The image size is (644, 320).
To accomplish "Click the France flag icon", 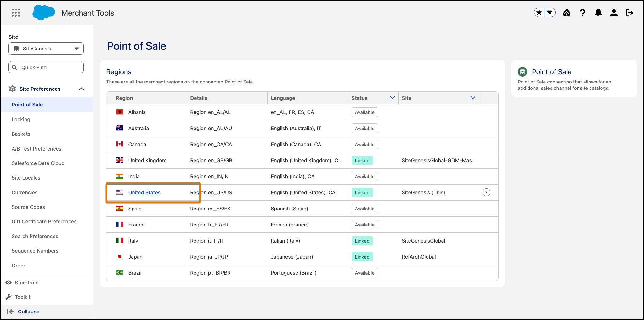I will (x=120, y=225).
